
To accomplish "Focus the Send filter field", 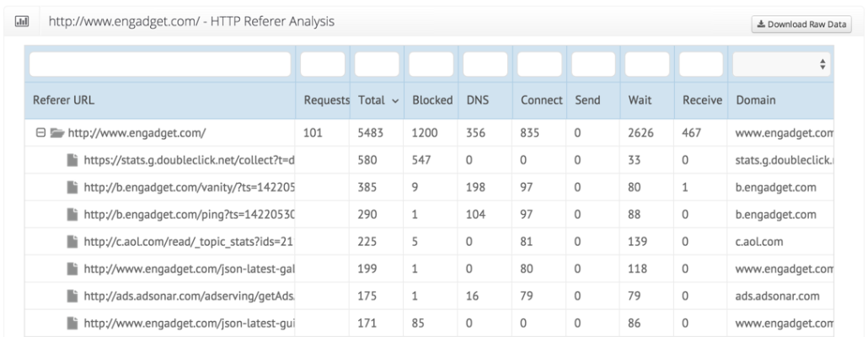I will 593,64.
